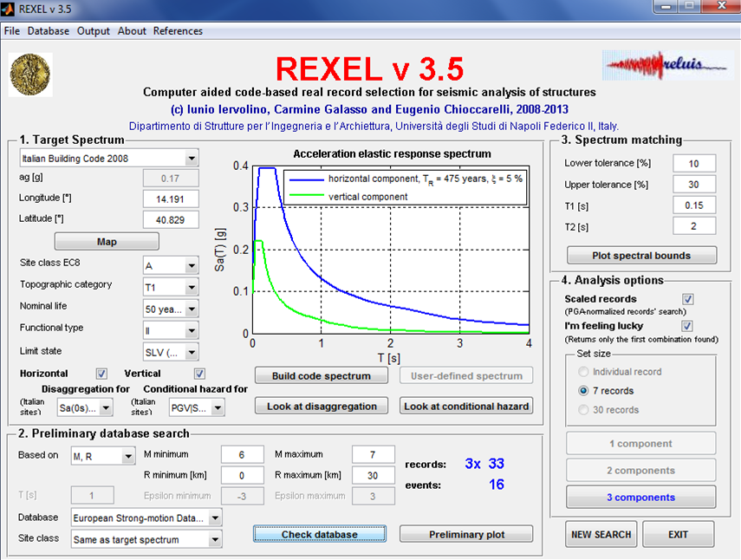Uncheck the I'm feeling lucky option
The image size is (741, 560).
coord(687,326)
